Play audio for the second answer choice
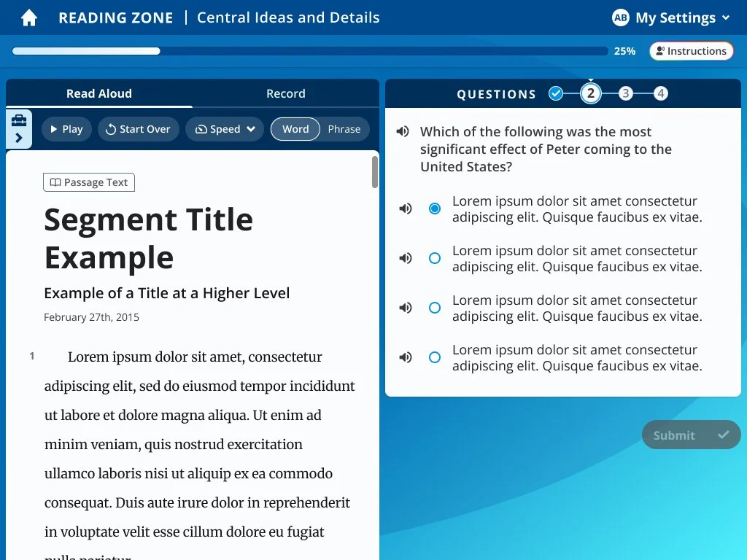The image size is (747, 560). (406, 258)
